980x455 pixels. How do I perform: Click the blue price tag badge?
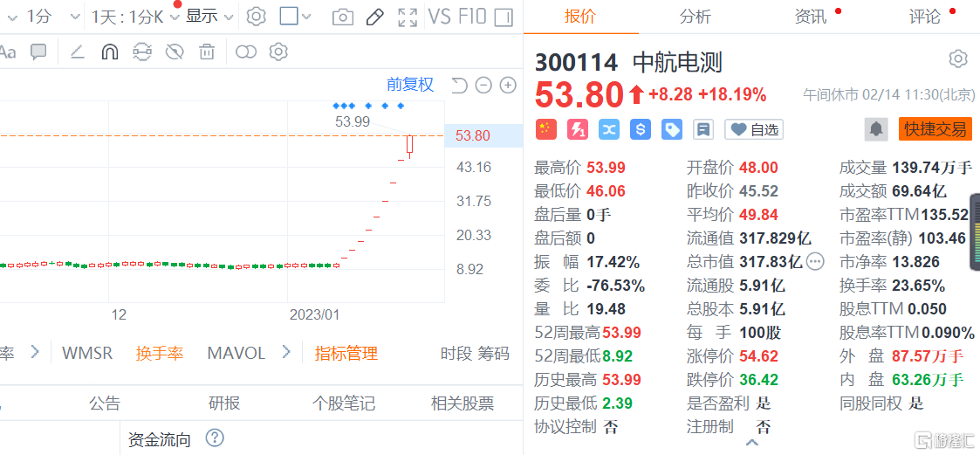tap(672, 129)
